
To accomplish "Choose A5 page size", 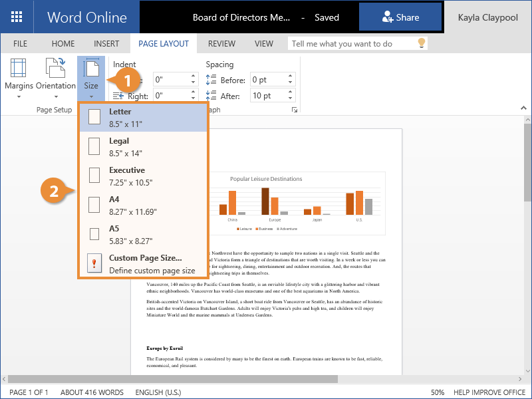I will pyautogui.click(x=144, y=234).
